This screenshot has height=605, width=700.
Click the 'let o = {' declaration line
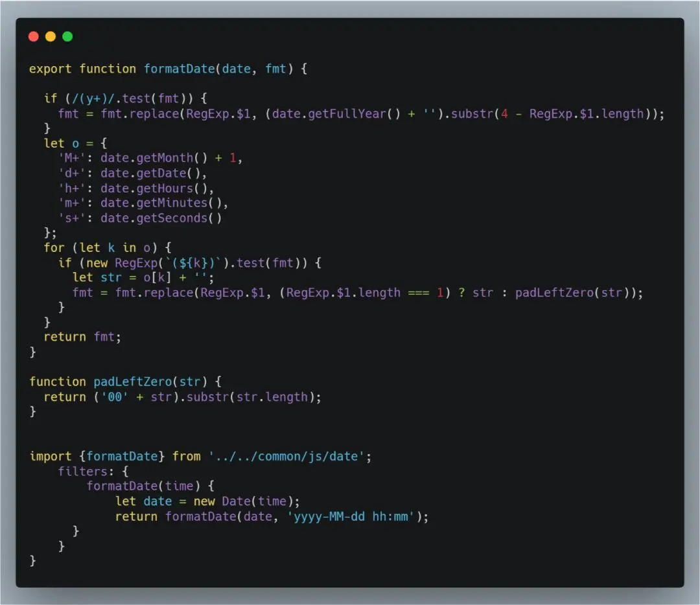coord(75,143)
